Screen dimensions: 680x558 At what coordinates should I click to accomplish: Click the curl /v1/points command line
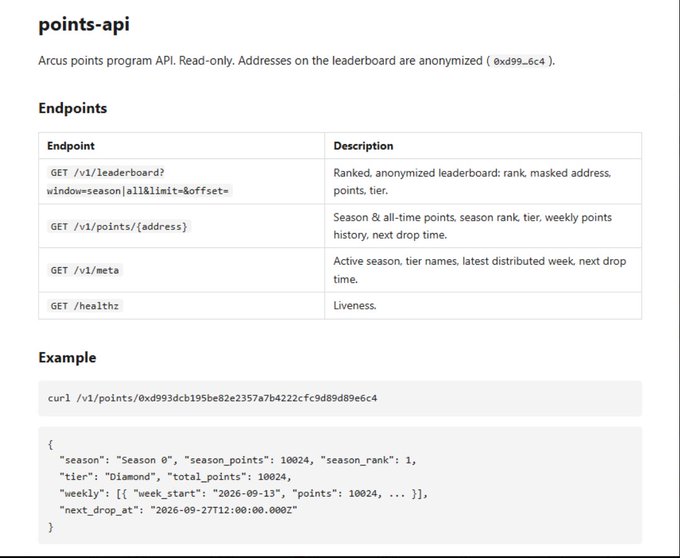(212, 398)
